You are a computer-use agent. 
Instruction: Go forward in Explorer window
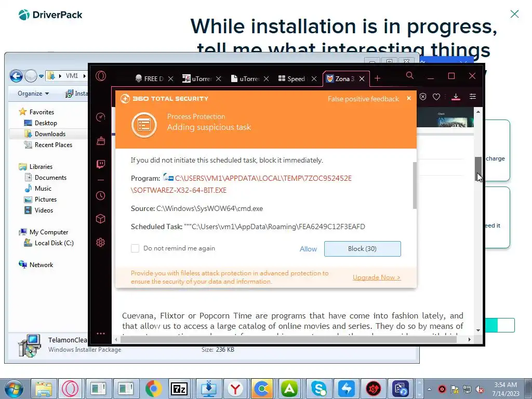pos(31,76)
